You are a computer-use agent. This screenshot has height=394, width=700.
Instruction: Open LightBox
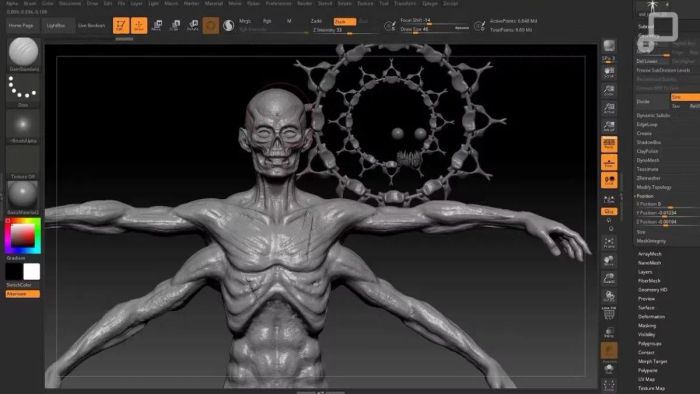[x=57, y=26]
